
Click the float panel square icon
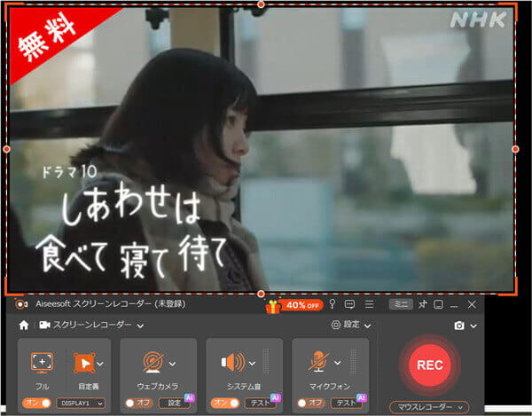pos(438,305)
